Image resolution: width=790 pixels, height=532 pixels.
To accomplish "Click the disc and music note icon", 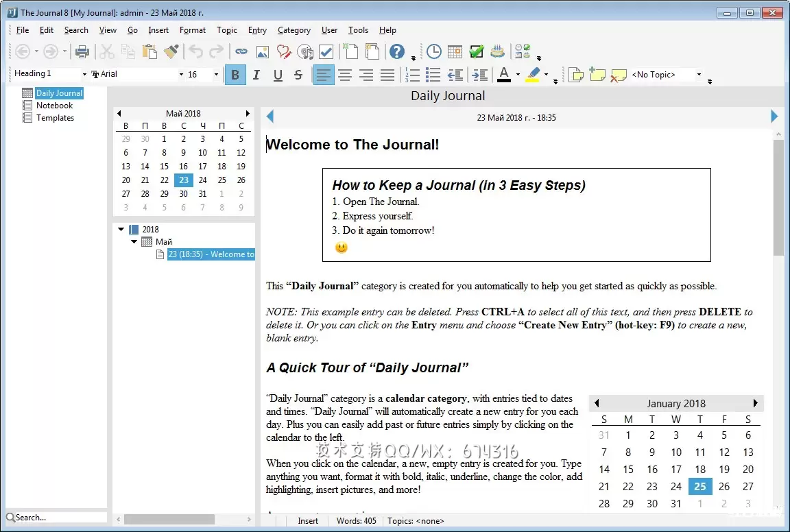I will pos(305,51).
